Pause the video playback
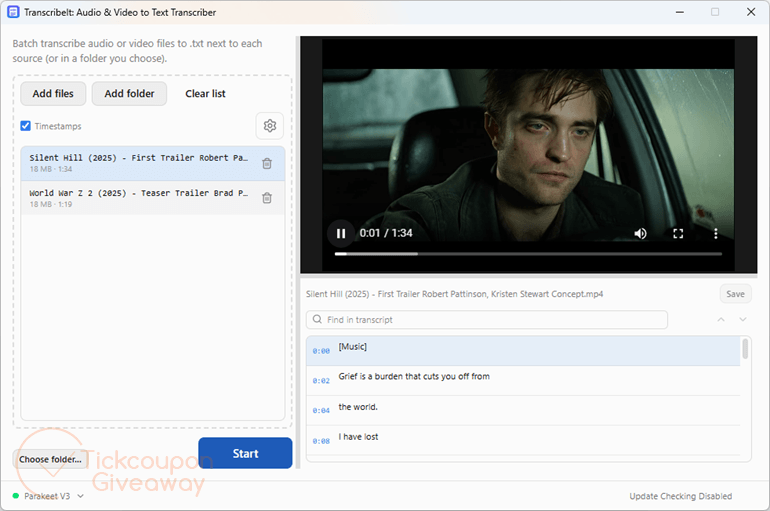The height and width of the screenshot is (511, 770). [341, 233]
